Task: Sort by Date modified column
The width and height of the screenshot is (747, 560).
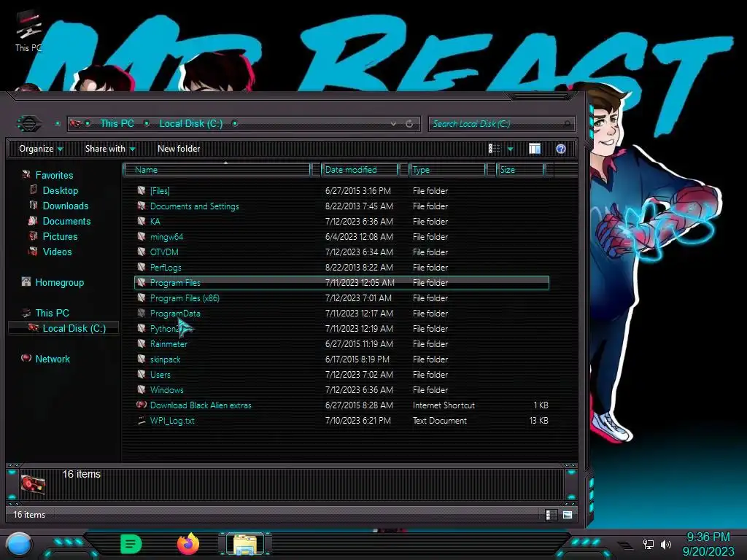Action: 360,169
